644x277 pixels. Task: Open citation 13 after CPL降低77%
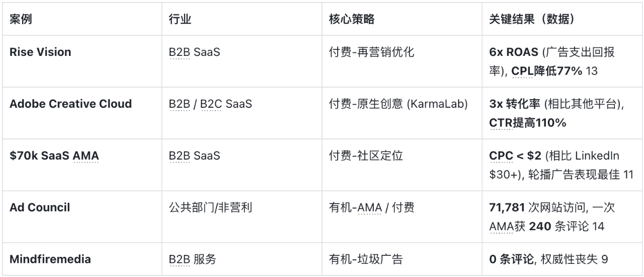point(592,71)
